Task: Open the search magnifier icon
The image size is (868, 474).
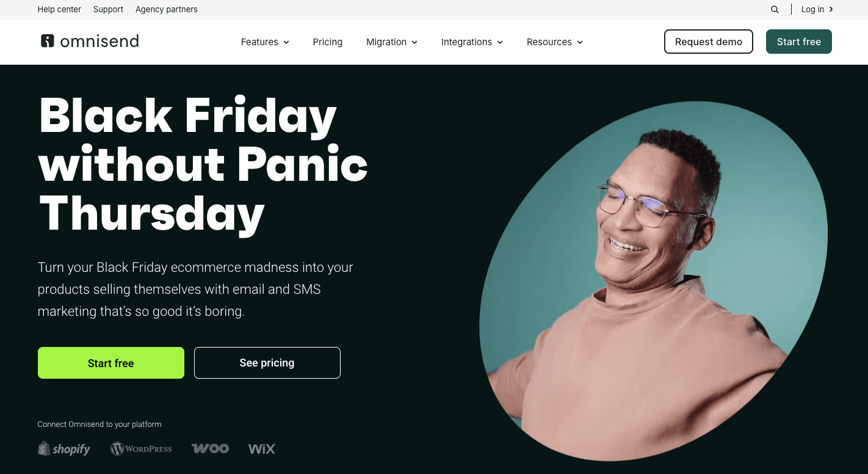Action: pyautogui.click(x=775, y=9)
